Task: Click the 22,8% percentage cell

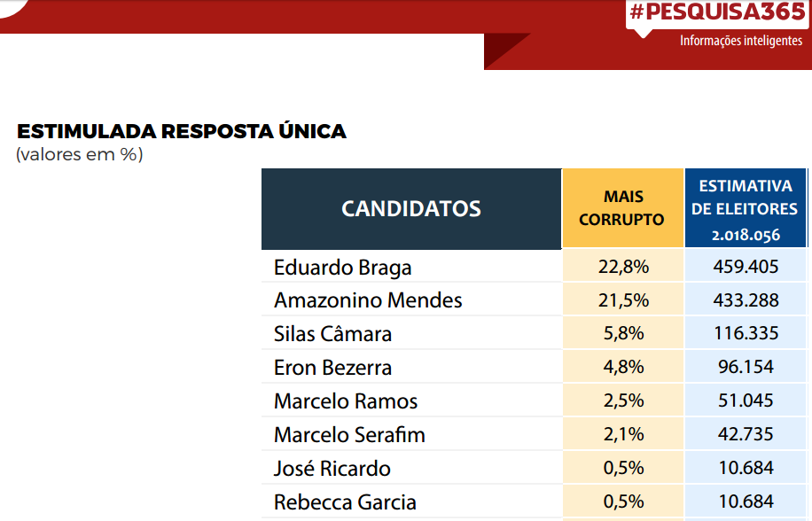Action: [623, 267]
